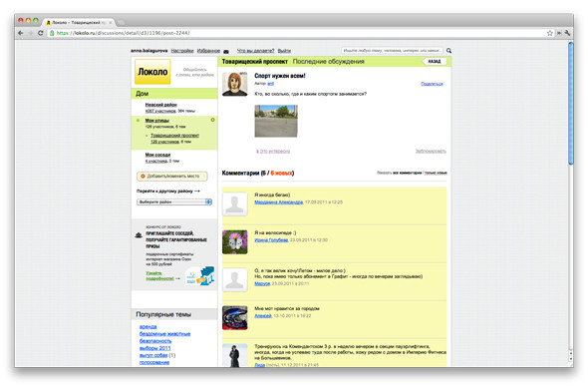Viewport: 588px width, 392px height.
Task: Open Невский район link
Action: click(160, 105)
